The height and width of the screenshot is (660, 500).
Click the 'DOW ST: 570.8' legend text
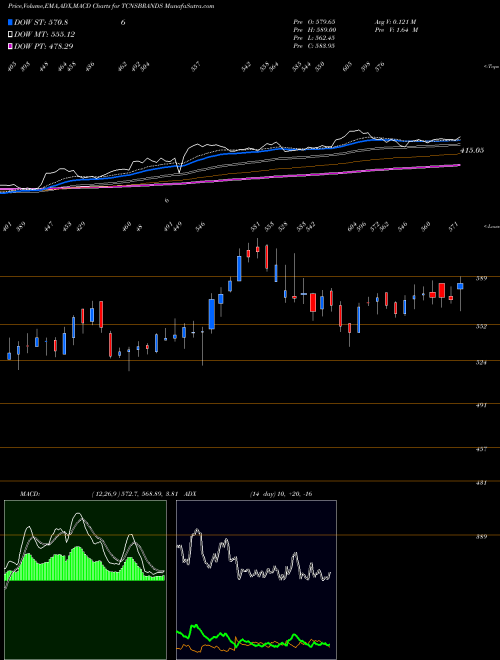click(x=41, y=22)
